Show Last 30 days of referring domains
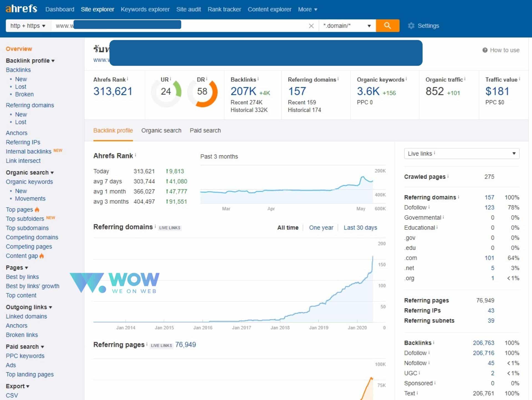The height and width of the screenshot is (400, 532). 360,227
